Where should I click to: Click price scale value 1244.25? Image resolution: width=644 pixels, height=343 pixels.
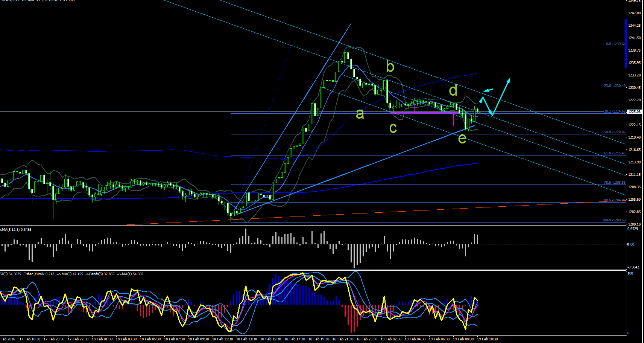tap(634, 26)
